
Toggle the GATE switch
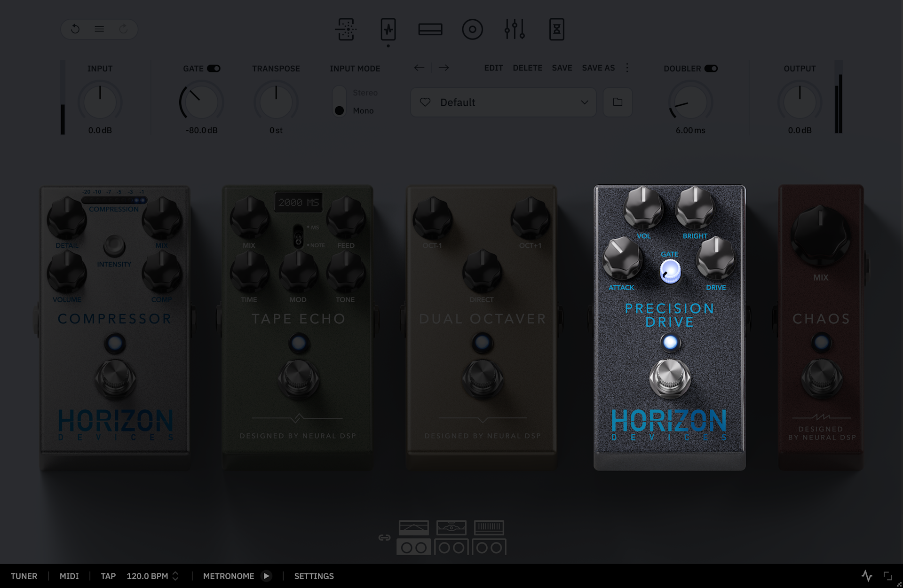[x=214, y=69]
